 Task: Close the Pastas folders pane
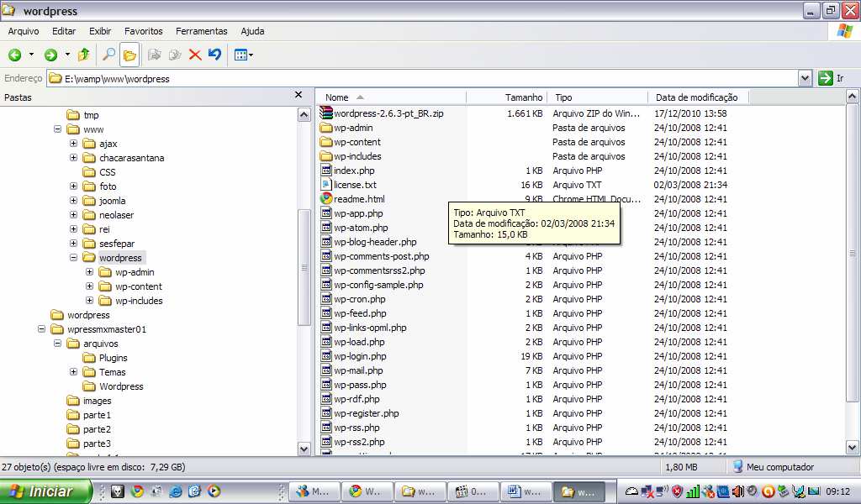click(x=298, y=95)
